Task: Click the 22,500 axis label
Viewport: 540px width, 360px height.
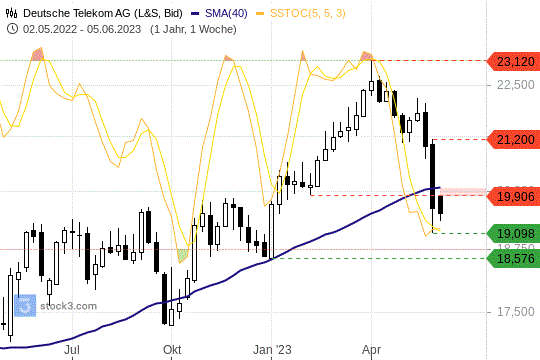Action: pos(516,85)
